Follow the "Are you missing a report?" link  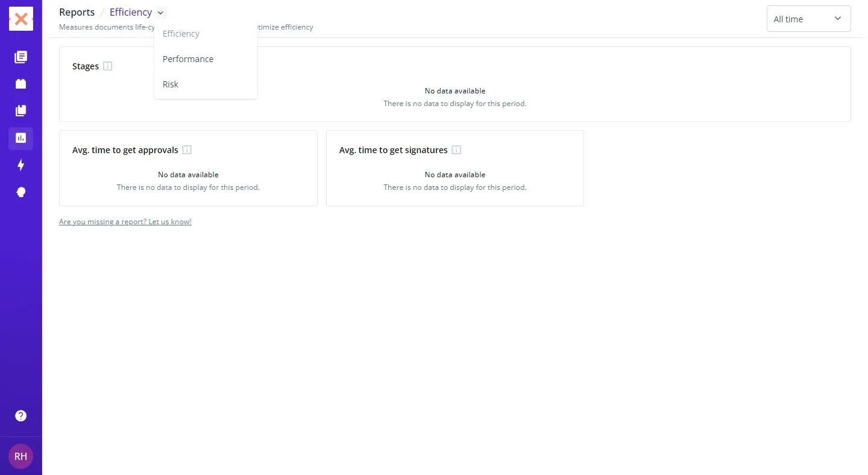125,222
